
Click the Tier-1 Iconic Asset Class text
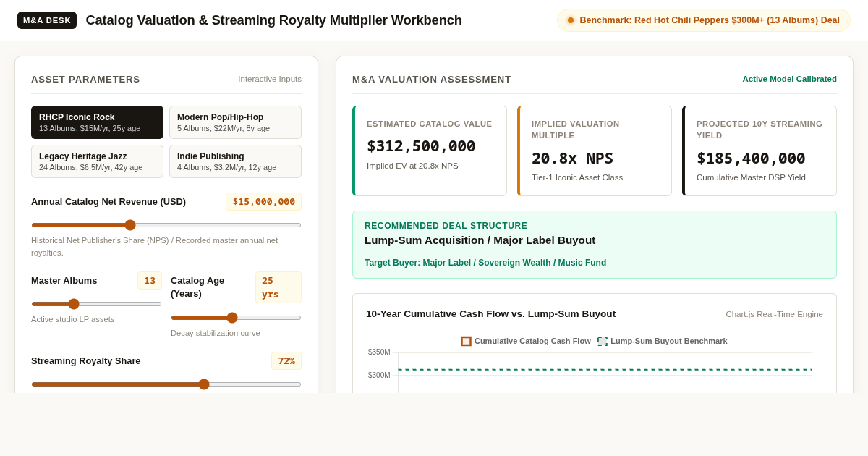click(577, 177)
